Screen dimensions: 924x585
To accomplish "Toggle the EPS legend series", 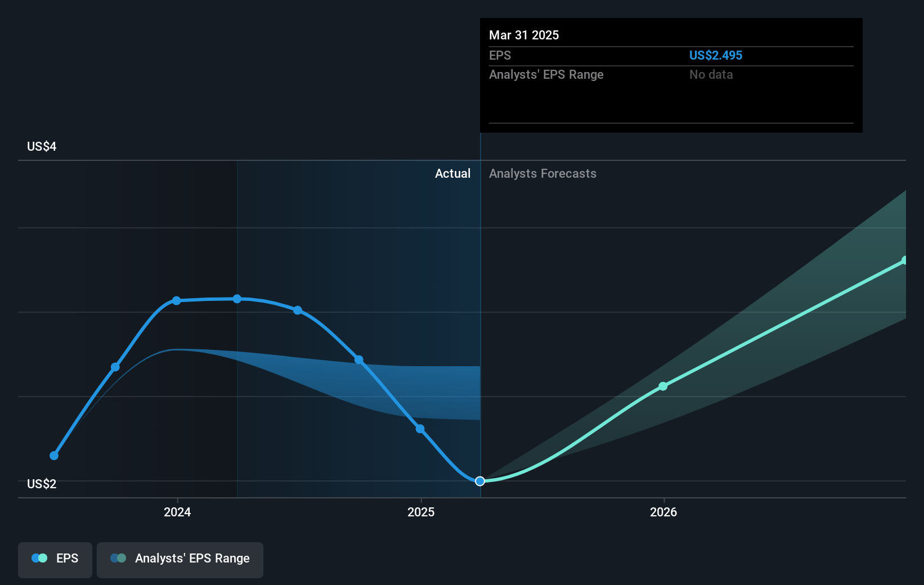I will (55, 560).
